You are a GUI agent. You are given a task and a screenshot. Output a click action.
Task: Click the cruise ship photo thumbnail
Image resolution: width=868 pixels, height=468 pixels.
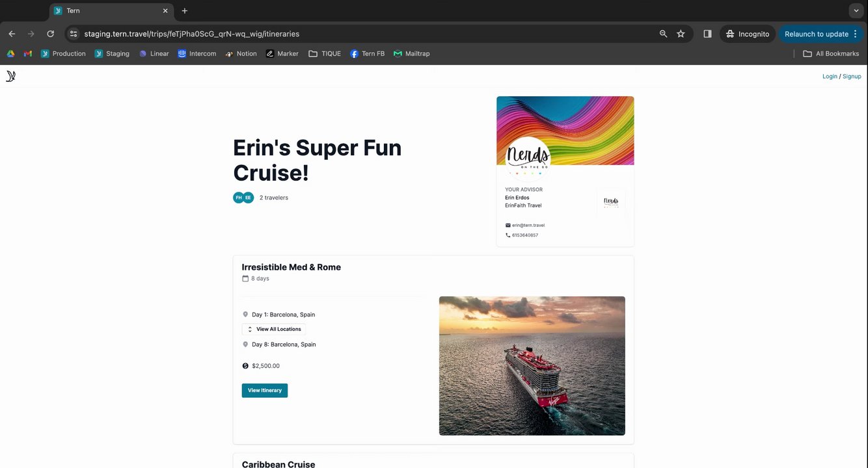pyautogui.click(x=532, y=366)
